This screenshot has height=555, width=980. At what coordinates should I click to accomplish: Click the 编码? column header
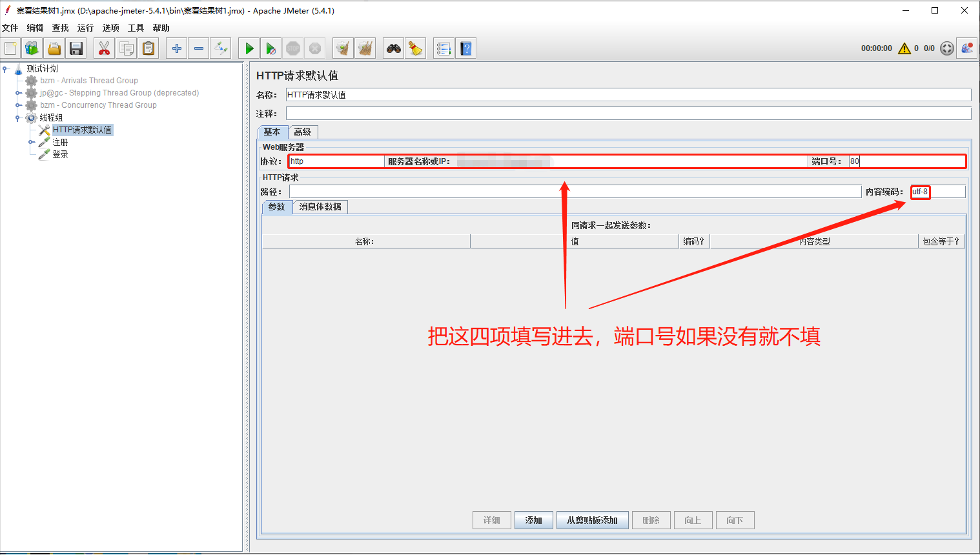695,241
